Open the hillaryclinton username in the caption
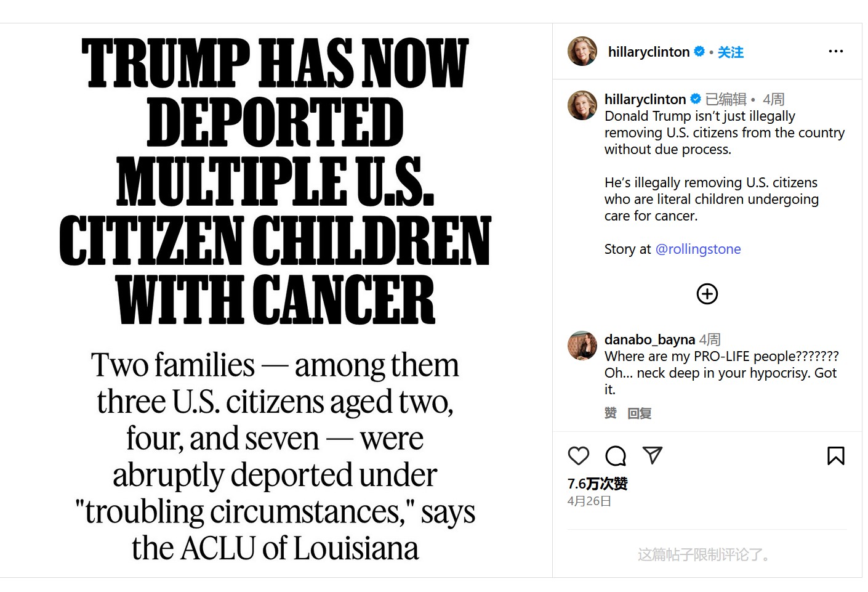Screen dimensions: 868x592 (x=645, y=99)
